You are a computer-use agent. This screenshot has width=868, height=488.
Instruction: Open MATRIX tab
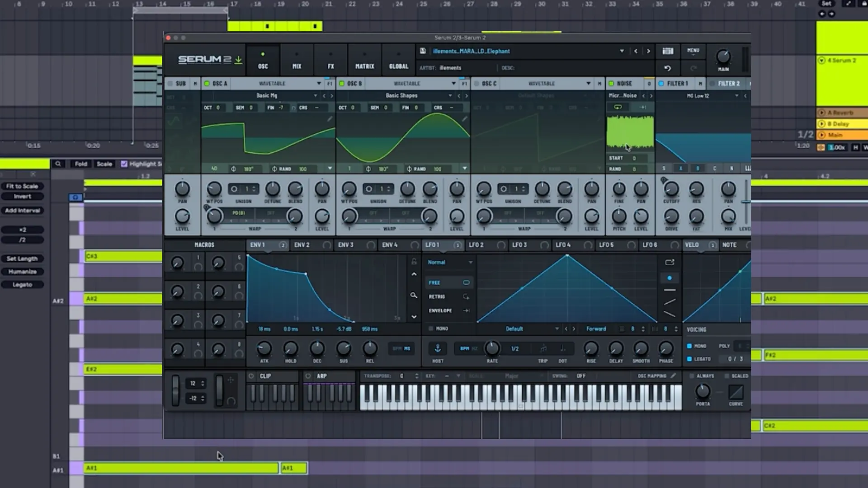365,61
